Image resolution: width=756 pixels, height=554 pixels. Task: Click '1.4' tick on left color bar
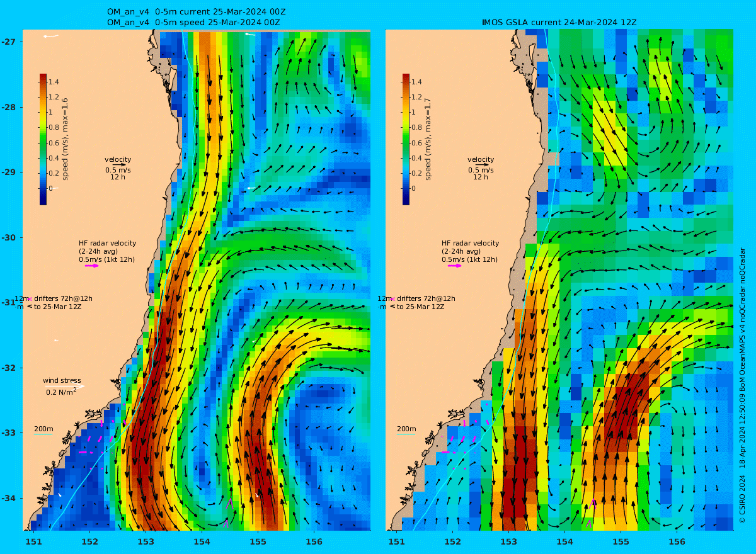pos(54,82)
